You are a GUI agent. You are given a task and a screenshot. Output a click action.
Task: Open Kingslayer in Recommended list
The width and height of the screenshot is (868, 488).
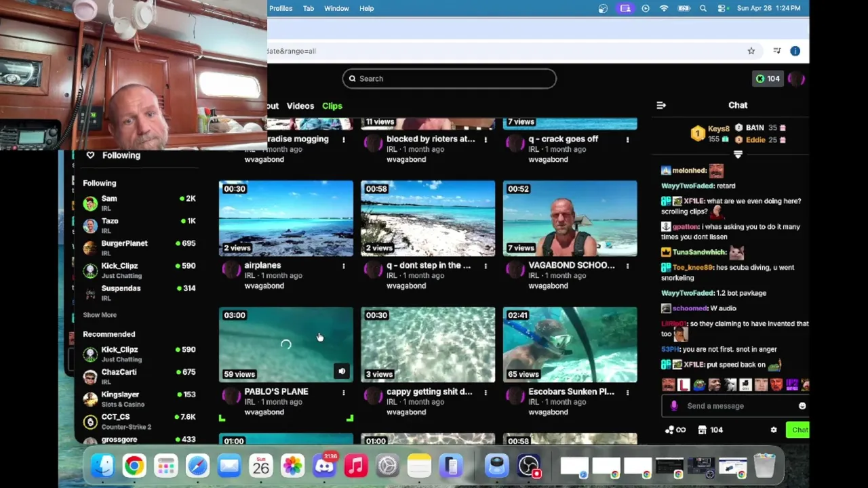coord(139,399)
